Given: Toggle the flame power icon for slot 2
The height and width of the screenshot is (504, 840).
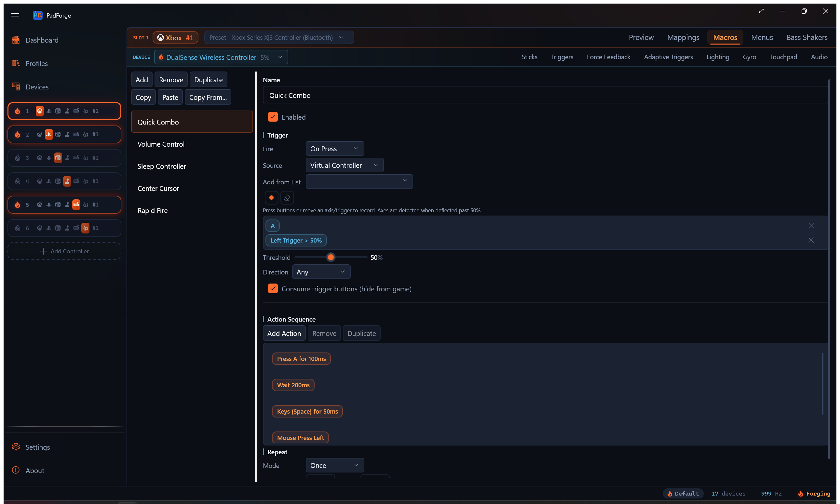Looking at the screenshot, I should [18, 135].
